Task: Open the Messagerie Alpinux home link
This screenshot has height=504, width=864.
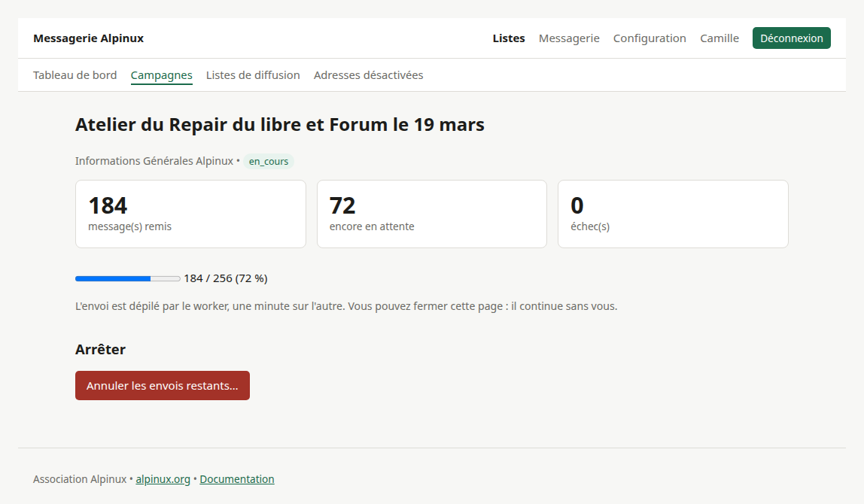Action: click(x=88, y=38)
